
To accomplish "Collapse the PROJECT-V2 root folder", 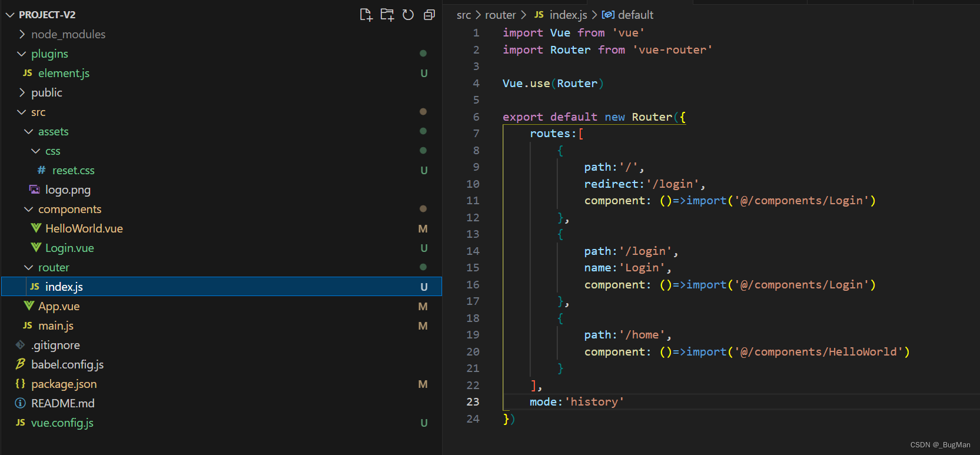I will [x=10, y=15].
